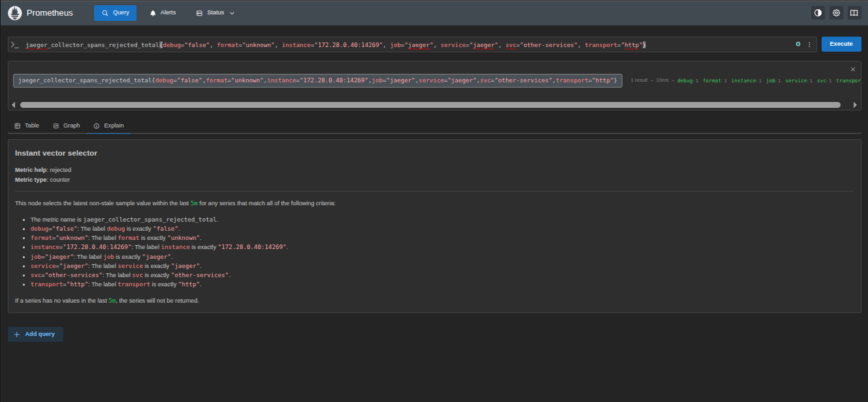This screenshot has width=868, height=402.
Task: Open the documentation book icon
Action: click(854, 13)
